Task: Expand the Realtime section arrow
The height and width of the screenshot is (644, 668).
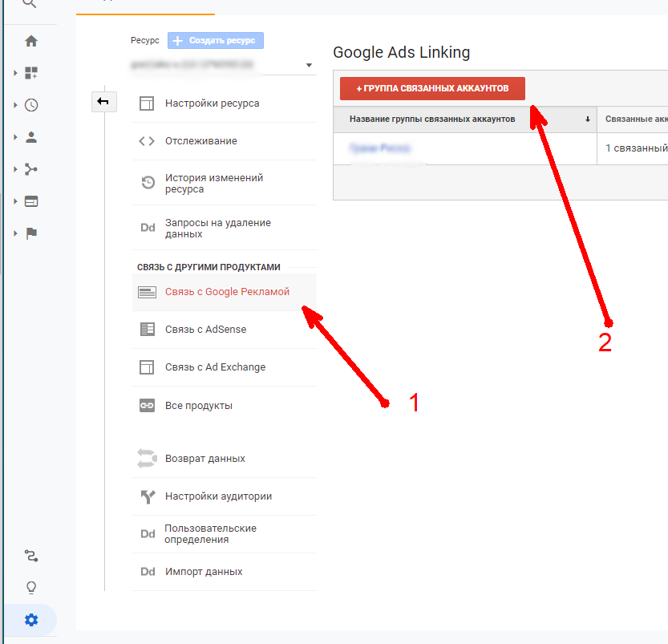Action: point(15,105)
